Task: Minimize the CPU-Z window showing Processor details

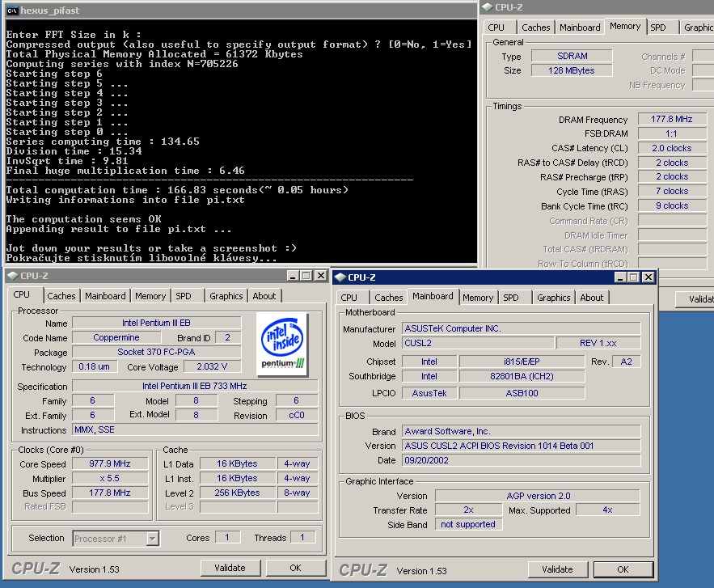Action: point(294,276)
